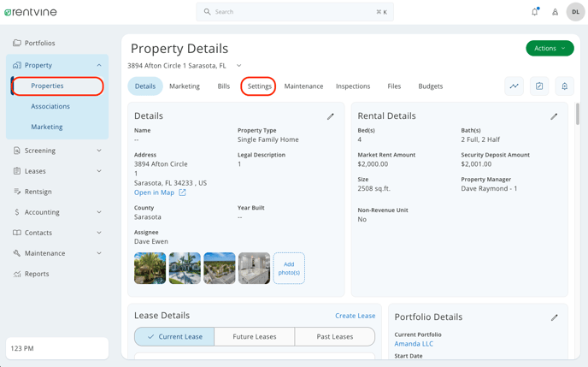The width and height of the screenshot is (588, 367).
Task: Expand the Accounting sidebar chevron
Action: click(x=99, y=212)
